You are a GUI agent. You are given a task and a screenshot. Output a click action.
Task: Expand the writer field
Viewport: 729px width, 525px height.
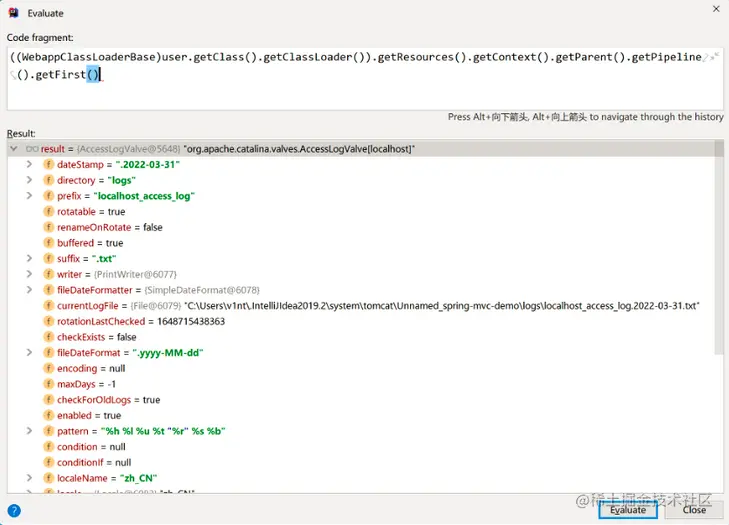(29, 274)
